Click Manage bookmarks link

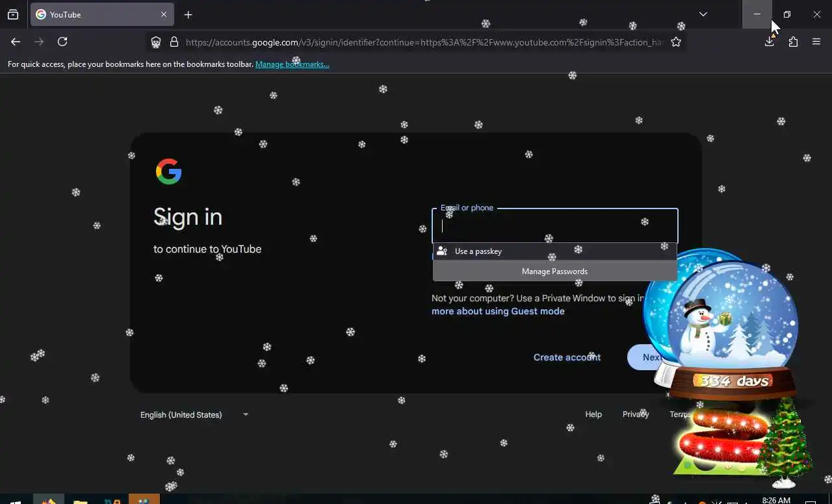click(292, 64)
